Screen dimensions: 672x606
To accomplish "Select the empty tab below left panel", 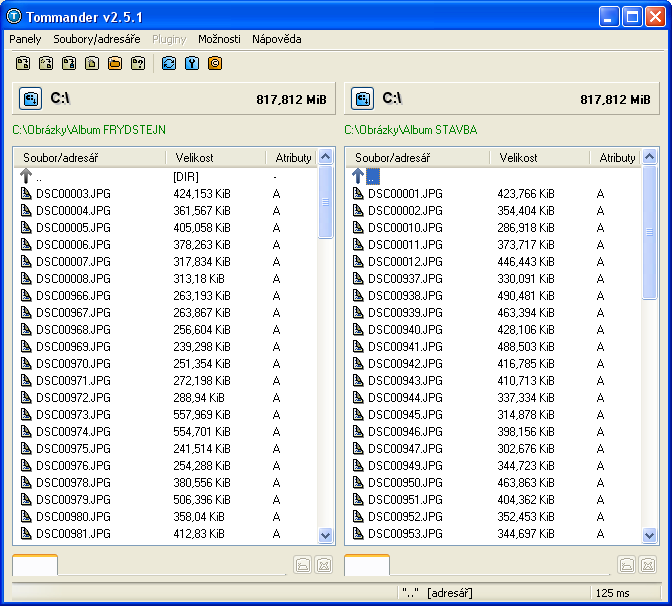I will pyautogui.click(x=35, y=565).
